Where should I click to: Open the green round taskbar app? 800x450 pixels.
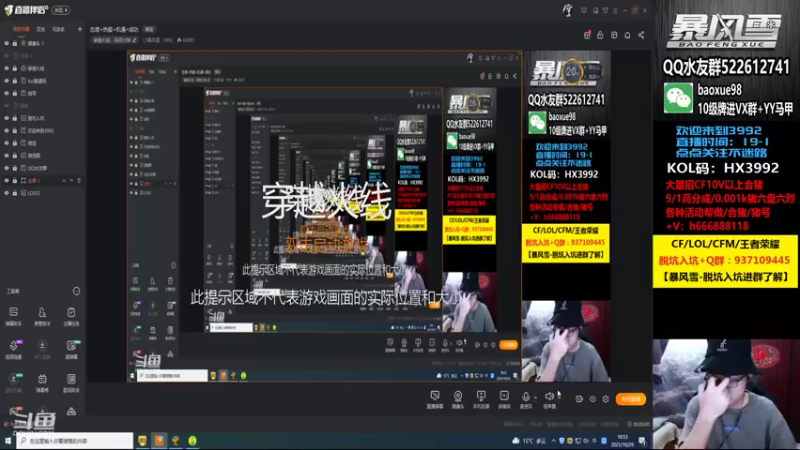point(192,440)
